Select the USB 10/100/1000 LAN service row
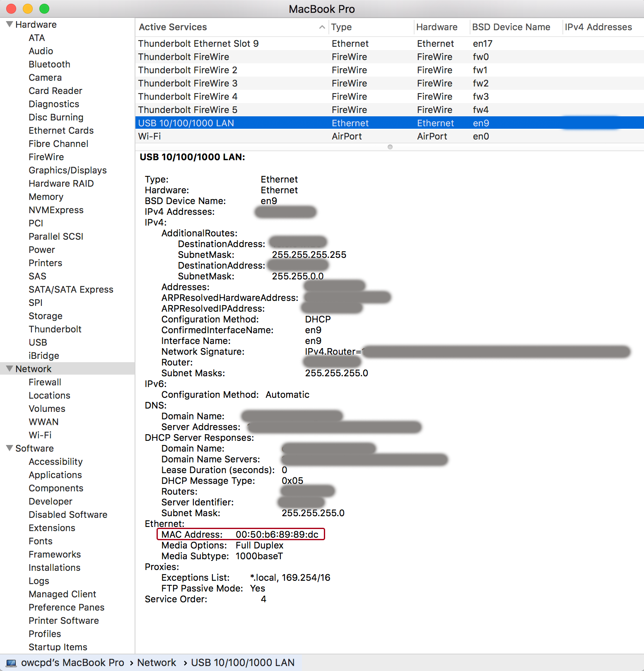 click(x=389, y=123)
